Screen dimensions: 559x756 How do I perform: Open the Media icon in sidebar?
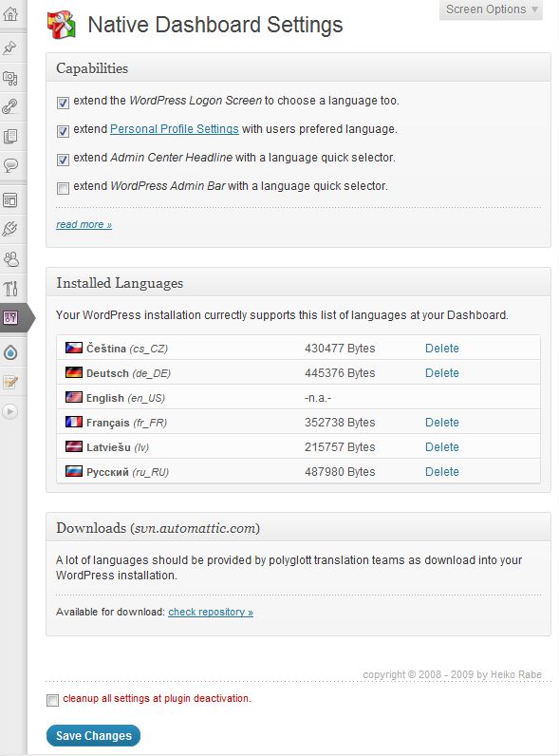coord(10,78)
